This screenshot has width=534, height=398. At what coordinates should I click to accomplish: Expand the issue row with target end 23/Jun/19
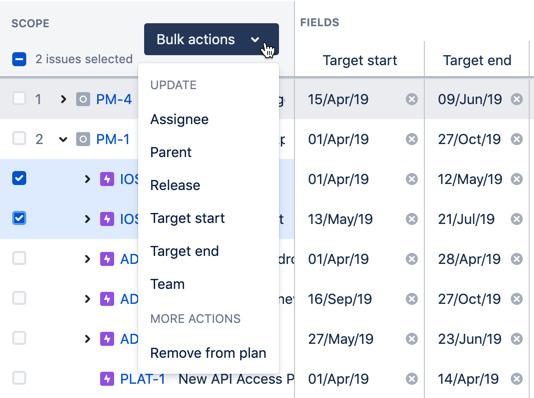[x=87, y=339]
